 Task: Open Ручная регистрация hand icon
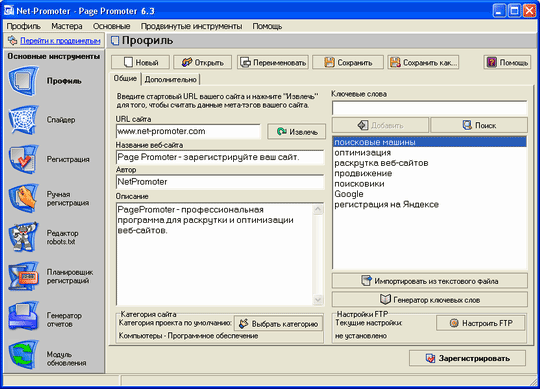tap(23, 198)
